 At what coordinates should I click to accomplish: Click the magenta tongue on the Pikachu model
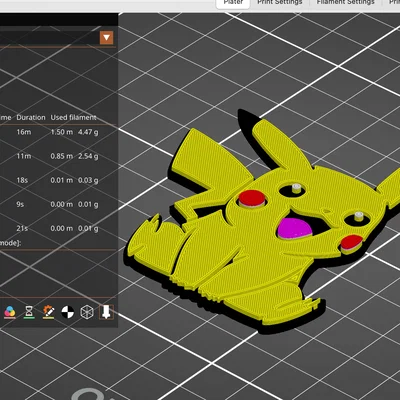tap(294, 228)
